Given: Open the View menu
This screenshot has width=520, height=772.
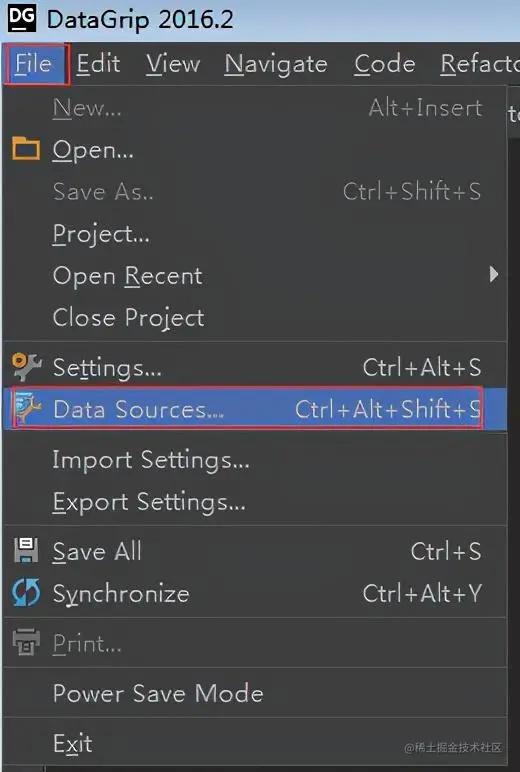Looking at the screenshot, I should click(x=173, y=64).
